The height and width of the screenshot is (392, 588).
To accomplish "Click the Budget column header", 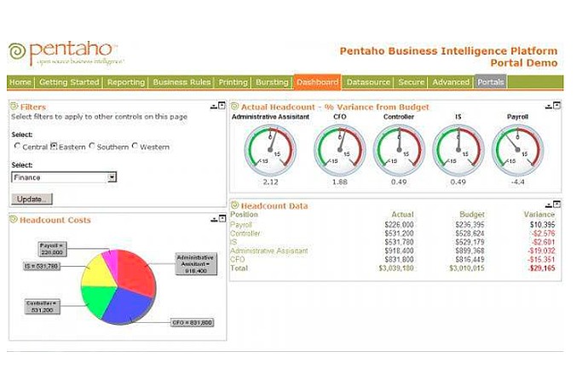I will 472,215.
